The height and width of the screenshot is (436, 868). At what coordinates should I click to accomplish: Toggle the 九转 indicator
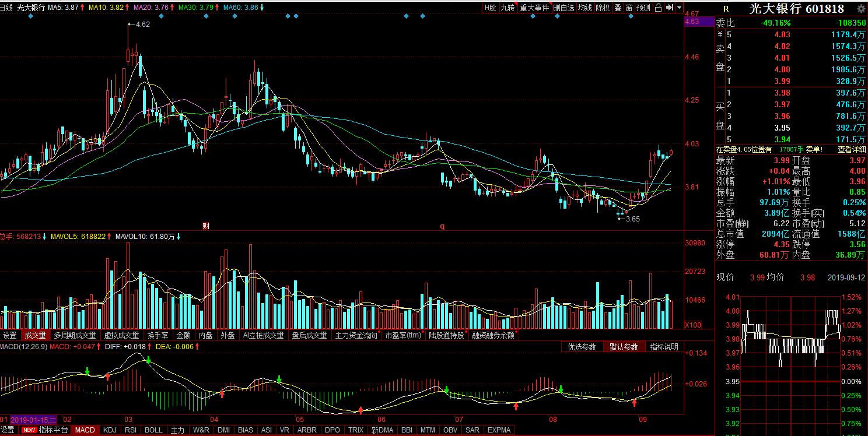(x=508, y=8)
